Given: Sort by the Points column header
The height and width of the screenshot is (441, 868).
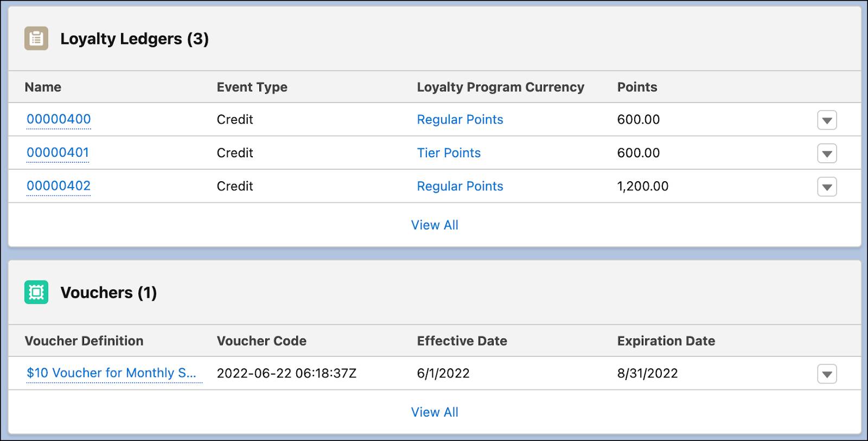Looking at the screenshot, I should click(637, 87).
